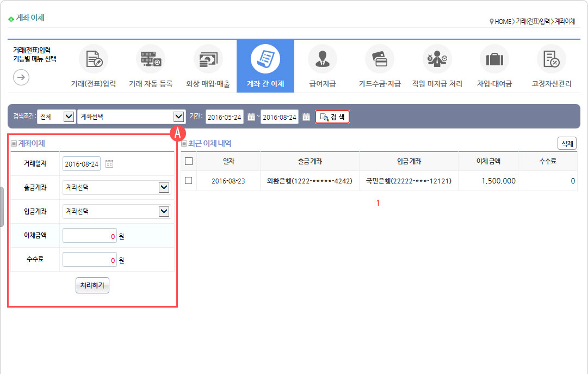Select the 계좌 간 이체 tab icon

[x=265, y=59]
